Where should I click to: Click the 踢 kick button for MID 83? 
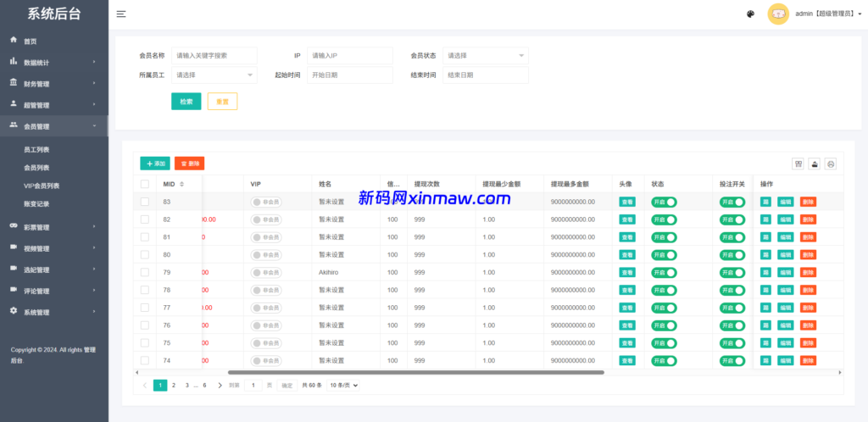click(765, 202)
